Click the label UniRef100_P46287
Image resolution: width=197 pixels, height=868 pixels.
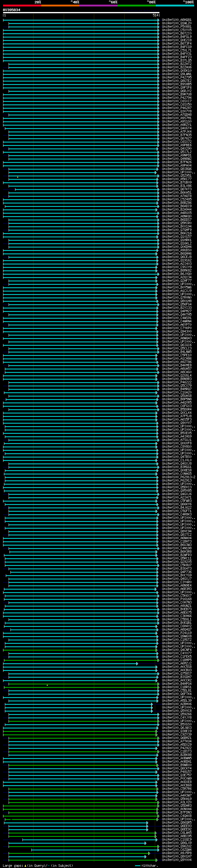(176, 108)
